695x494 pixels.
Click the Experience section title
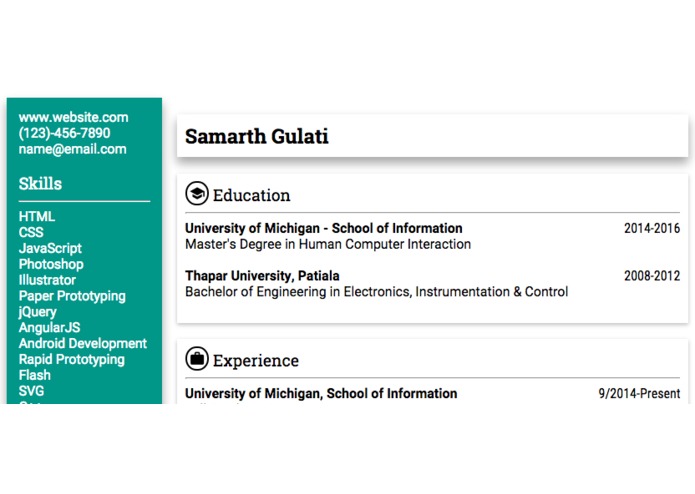pos(256,361)
